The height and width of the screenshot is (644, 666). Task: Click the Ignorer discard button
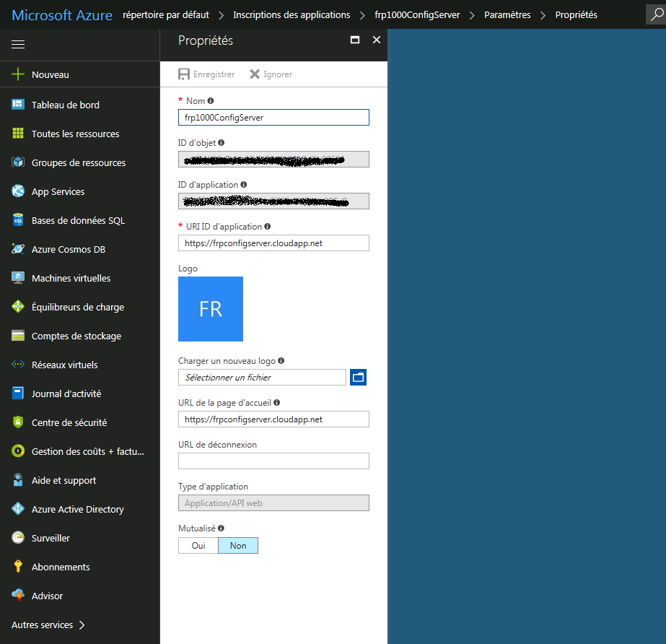[271, 74]
